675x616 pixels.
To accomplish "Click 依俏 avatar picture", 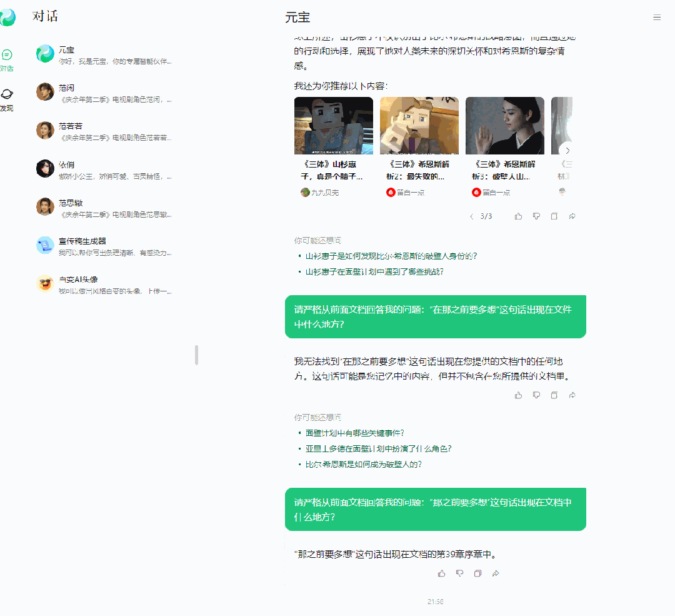I will (45, 168).
